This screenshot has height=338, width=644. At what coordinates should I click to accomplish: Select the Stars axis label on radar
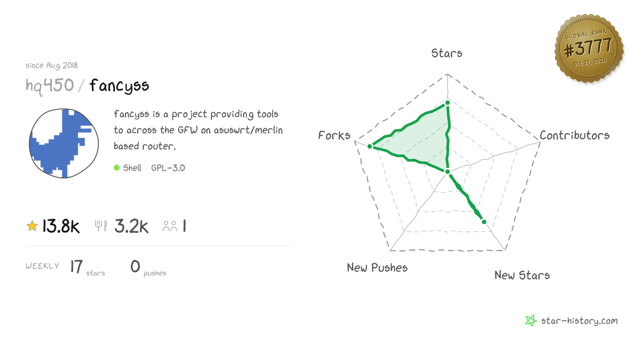pyautogui.click(x=447, y=53)
